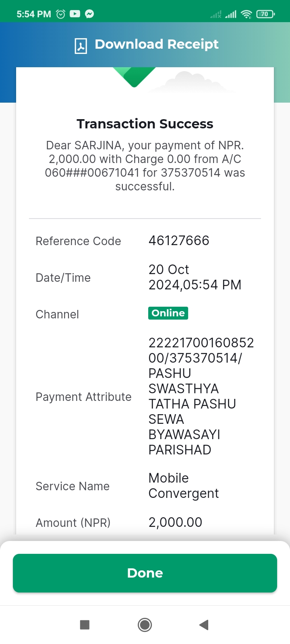Tap the PDF receipt download icon
This screenshot has width=290, height=644.
tap(81, 45)
